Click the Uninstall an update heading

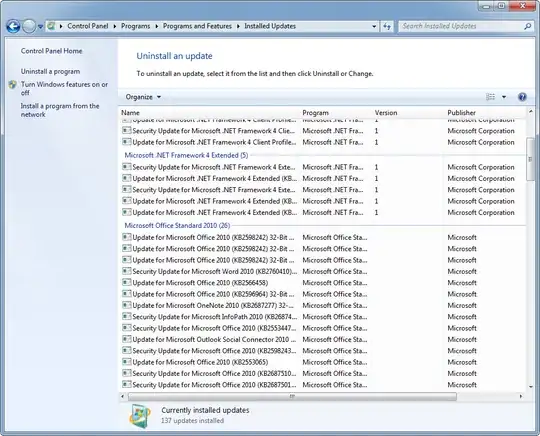click(174, 56)
